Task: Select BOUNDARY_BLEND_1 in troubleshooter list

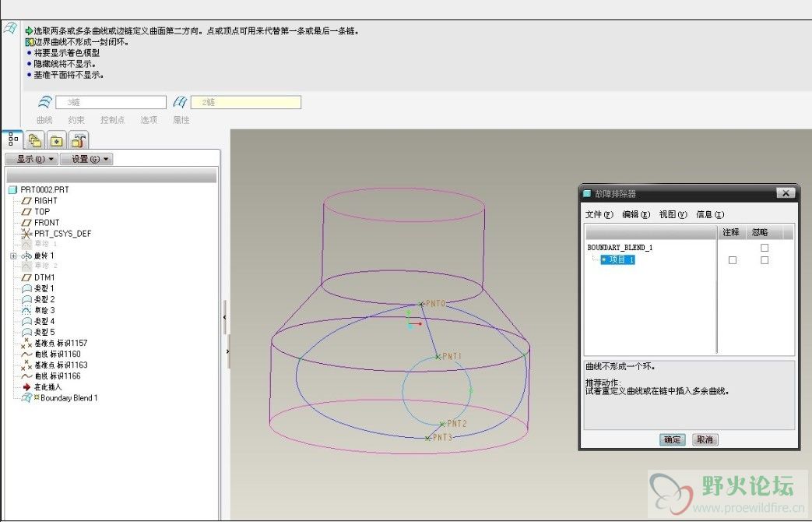Action: pos(620,248)
